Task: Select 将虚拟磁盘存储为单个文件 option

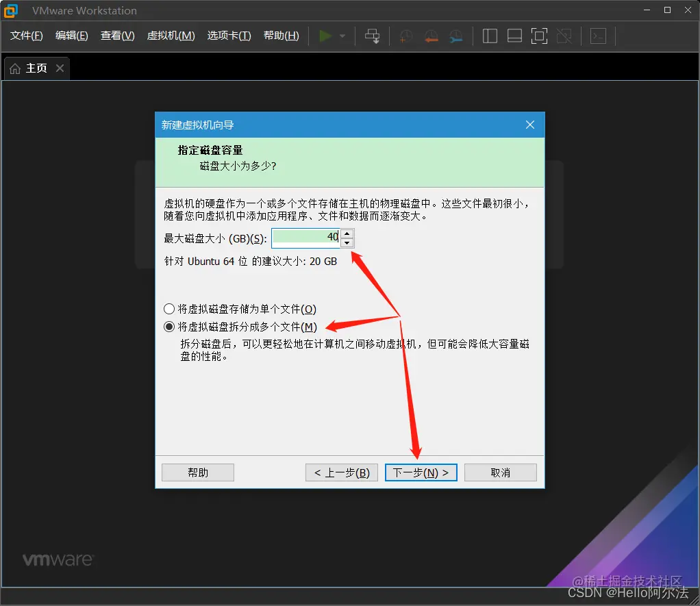Action: pyautogui.click(x=169, y=309)
